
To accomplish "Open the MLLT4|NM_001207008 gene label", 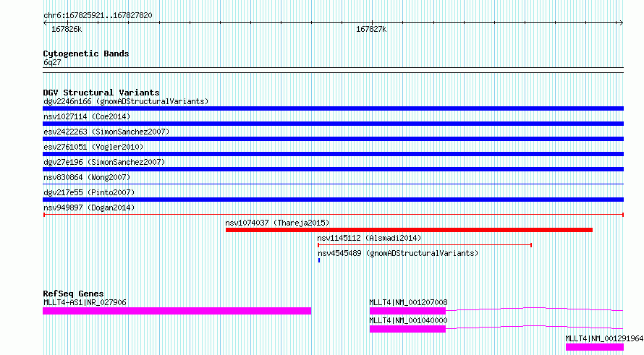I will [408, 302].
